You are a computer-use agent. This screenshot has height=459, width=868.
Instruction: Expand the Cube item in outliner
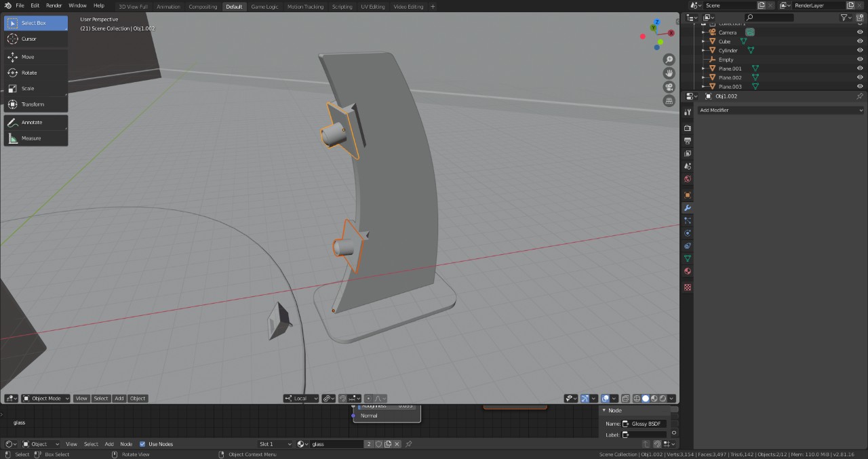point(703,41)
